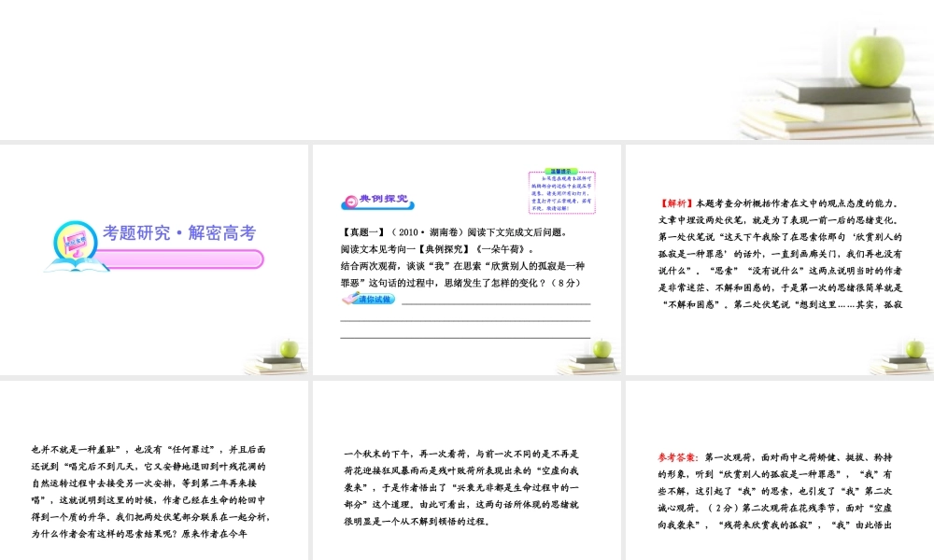The image size is (934, 560).
Task: Click the small apple on the 考题研究 slide
Action: pyautogui.click(x=289, y=349)
